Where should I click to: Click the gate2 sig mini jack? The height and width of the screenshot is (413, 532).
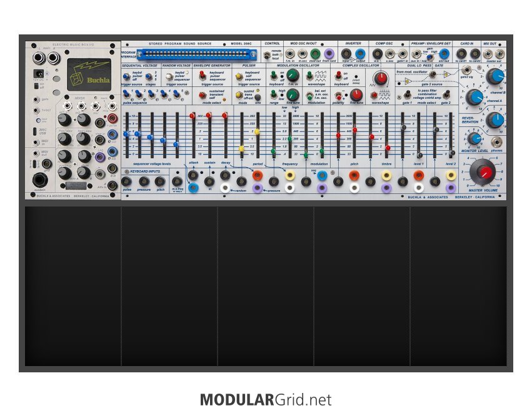tap(467, 70)
